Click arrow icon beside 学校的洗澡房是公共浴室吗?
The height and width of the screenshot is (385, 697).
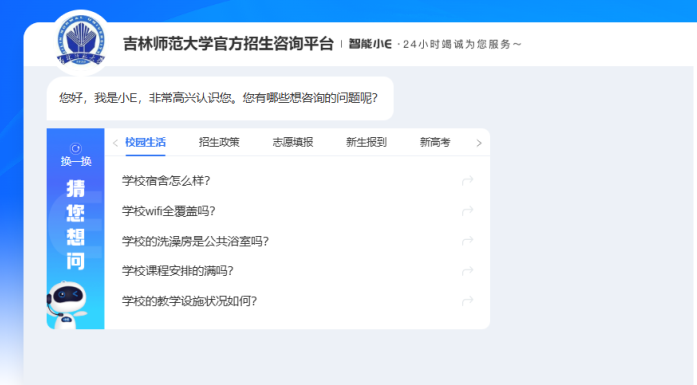467,241
